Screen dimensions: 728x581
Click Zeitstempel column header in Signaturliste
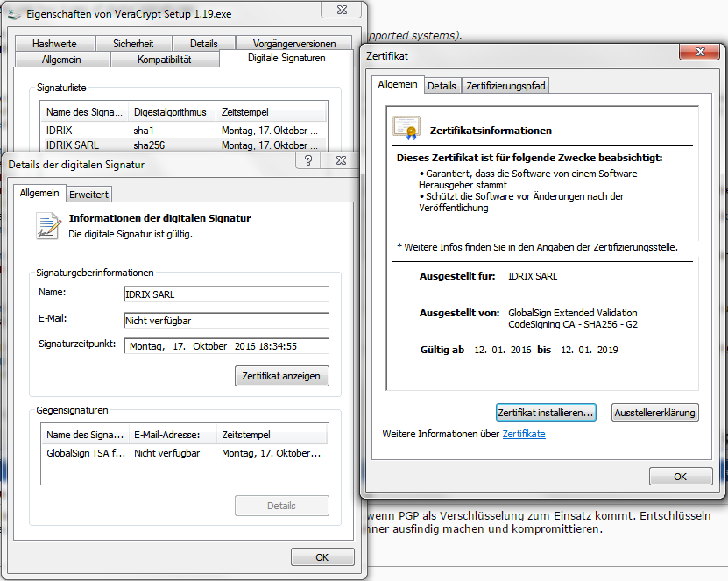[x=272, y=112]
